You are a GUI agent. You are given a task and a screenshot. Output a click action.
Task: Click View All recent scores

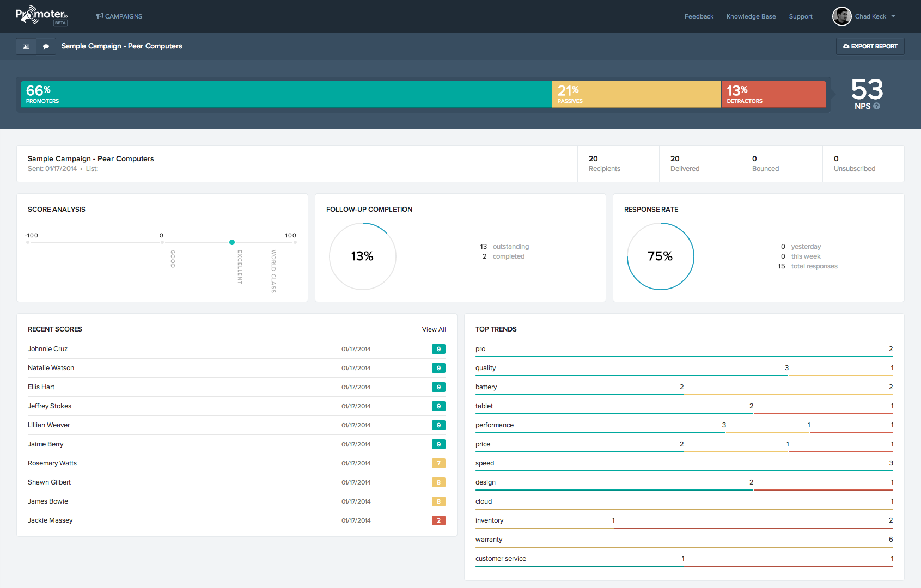coord(434,329)
